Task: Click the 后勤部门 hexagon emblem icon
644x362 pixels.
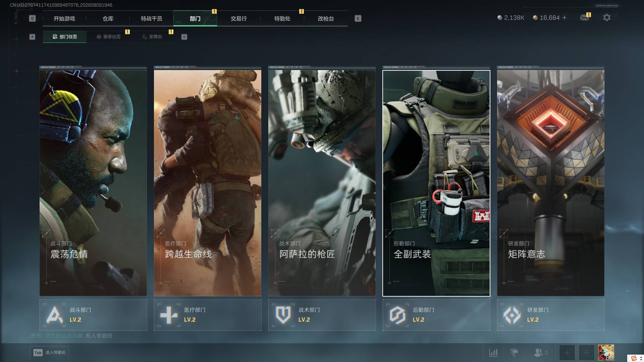Action: point(397,315)
